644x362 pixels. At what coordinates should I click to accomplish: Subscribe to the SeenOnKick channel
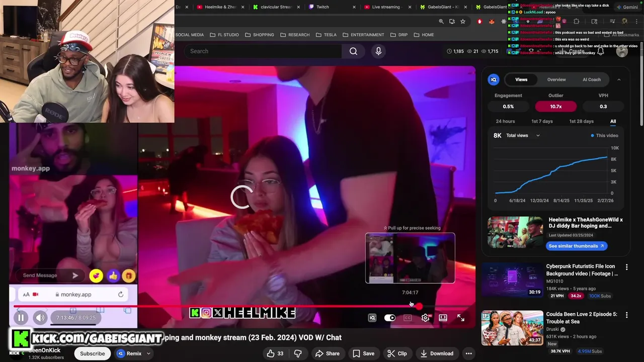coord(93,353)
